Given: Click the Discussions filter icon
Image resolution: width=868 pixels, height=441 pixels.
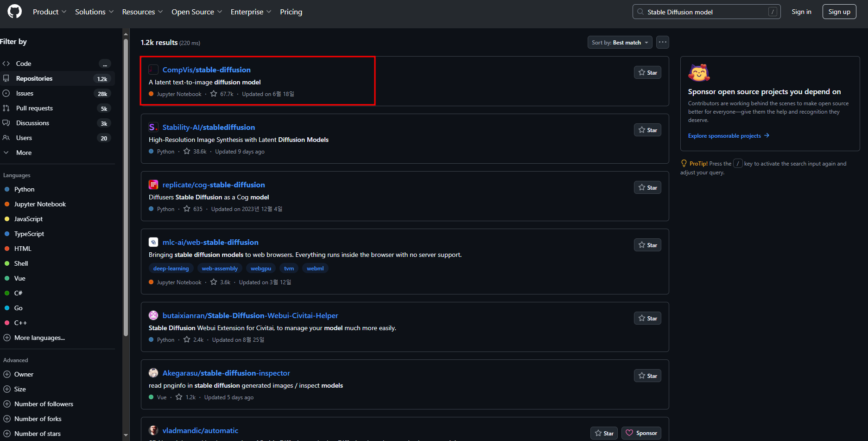Looking at the screenshot, I should [6, 123].
